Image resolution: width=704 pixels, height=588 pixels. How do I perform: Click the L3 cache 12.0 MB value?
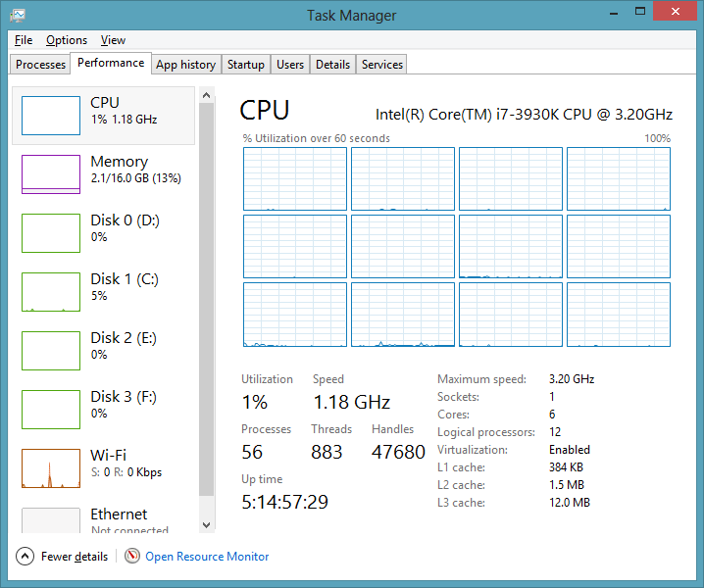point(570,503)
